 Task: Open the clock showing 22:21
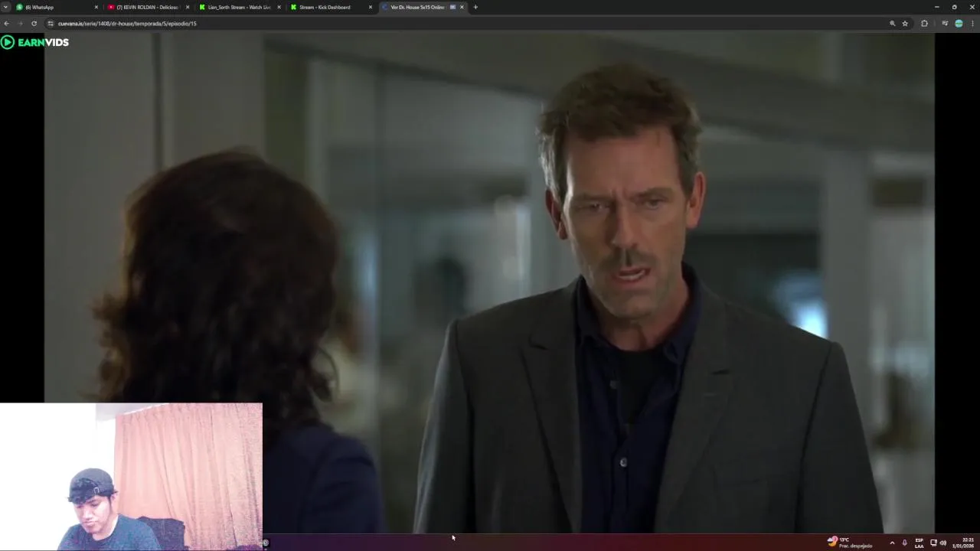[963, 543]
